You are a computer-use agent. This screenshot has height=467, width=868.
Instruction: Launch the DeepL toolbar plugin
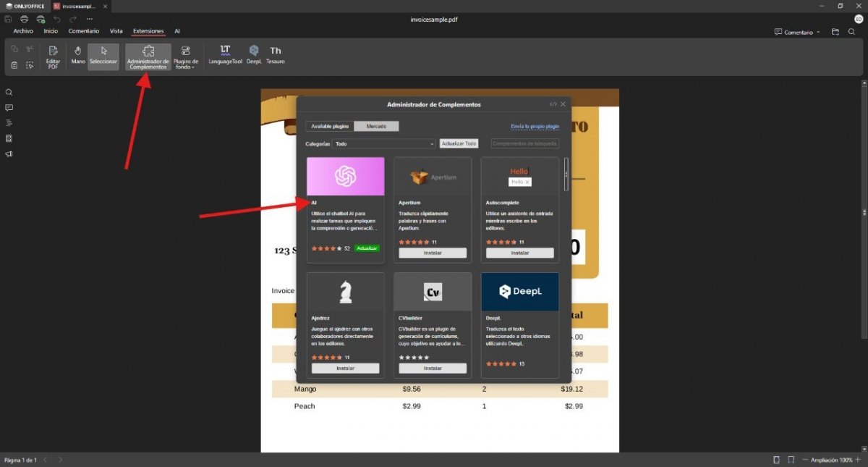click(254, 54)
